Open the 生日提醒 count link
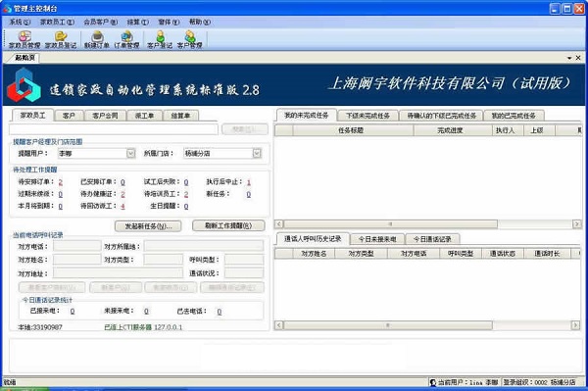 186,206
